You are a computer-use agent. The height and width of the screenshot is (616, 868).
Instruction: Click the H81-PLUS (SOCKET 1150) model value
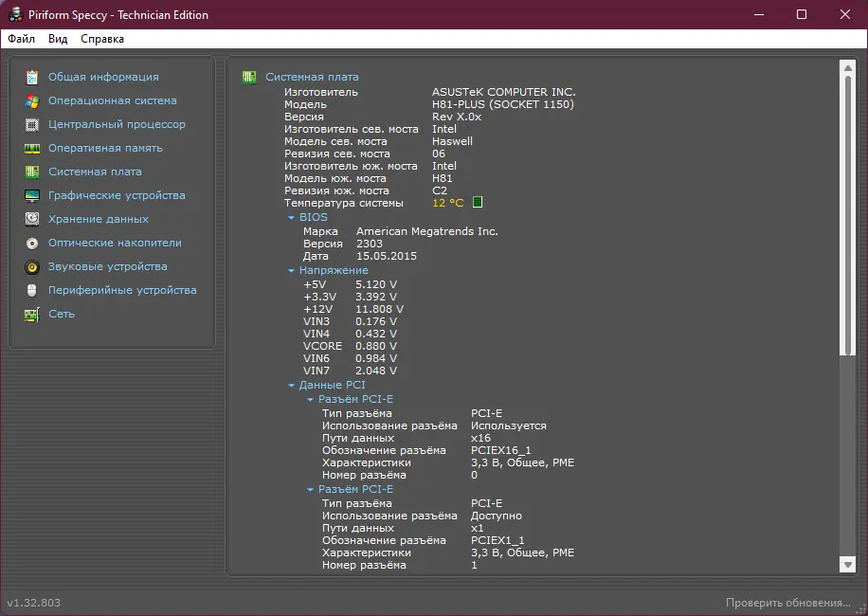pos(503,104)
